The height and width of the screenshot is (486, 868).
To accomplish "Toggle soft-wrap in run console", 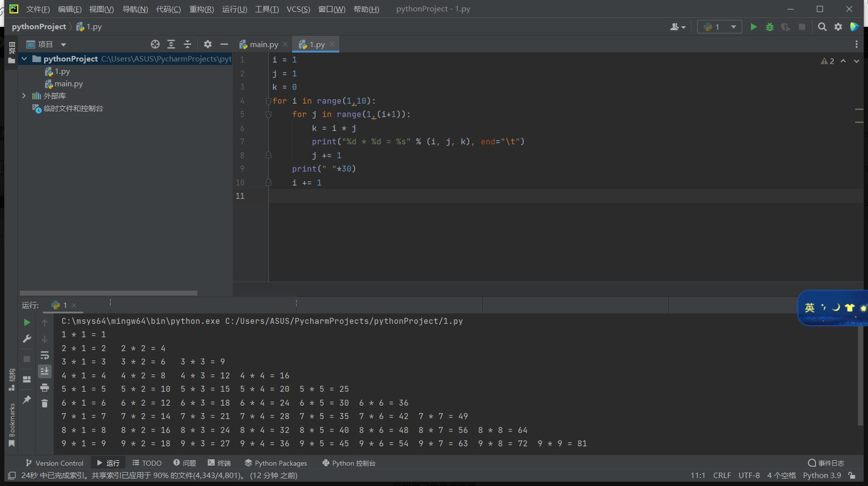I will point(45,355).
